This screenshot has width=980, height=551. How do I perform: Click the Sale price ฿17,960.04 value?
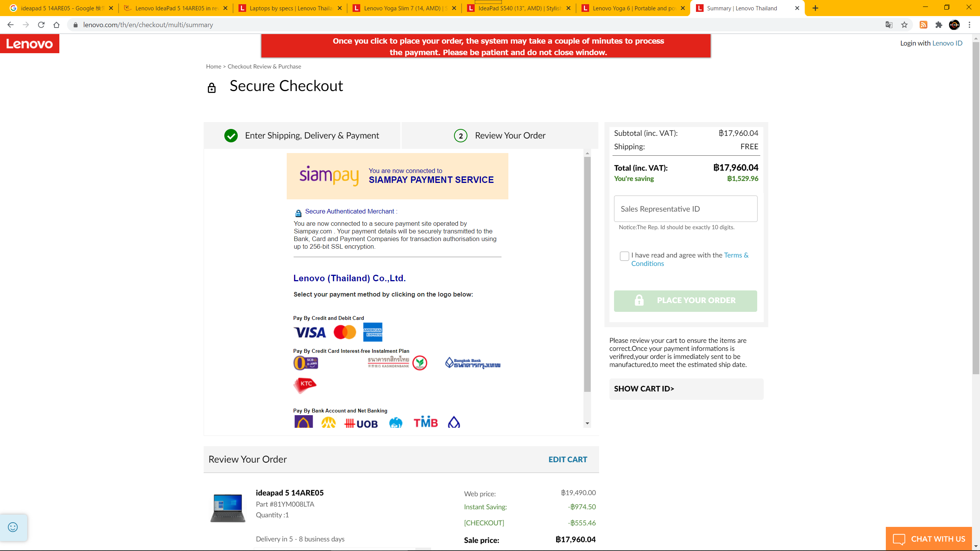(x=575, y=540)
